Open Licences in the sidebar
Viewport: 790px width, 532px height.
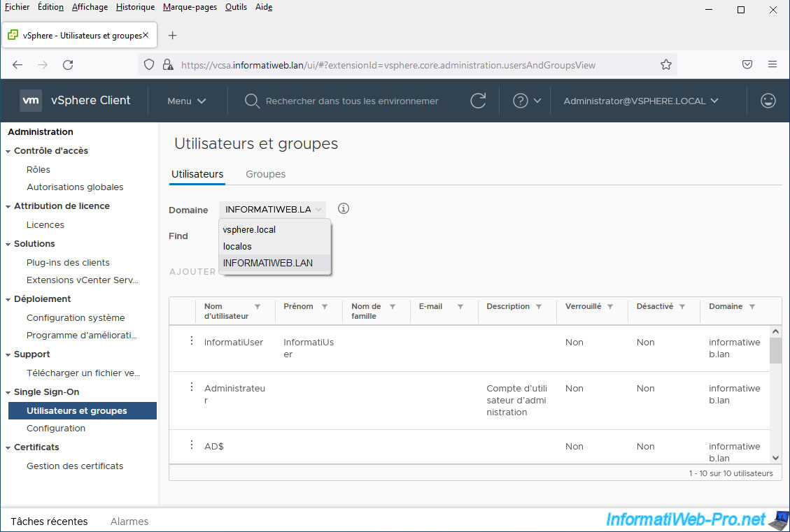click(45, 225)
